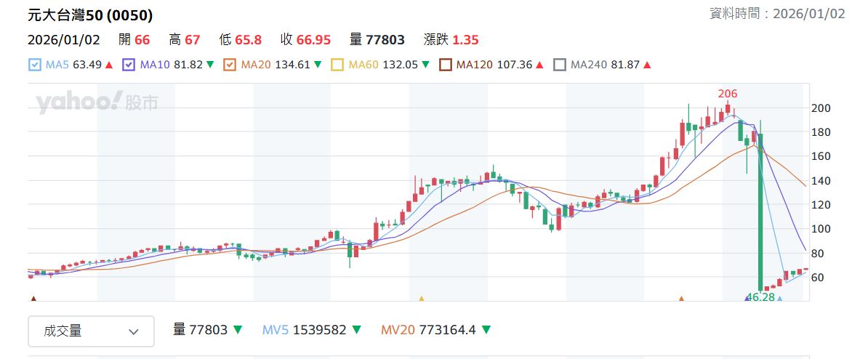Screen dimensions: 868x359
Task: Uncheck the MA5 moving average checkbox
Action: point(34,65)
